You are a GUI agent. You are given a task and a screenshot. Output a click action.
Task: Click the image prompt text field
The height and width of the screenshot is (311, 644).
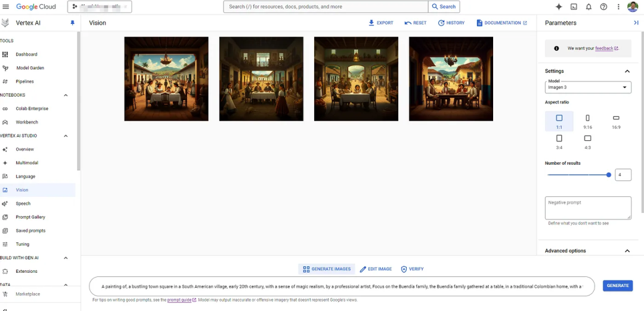pyautogui.click(x=342, y=286)
